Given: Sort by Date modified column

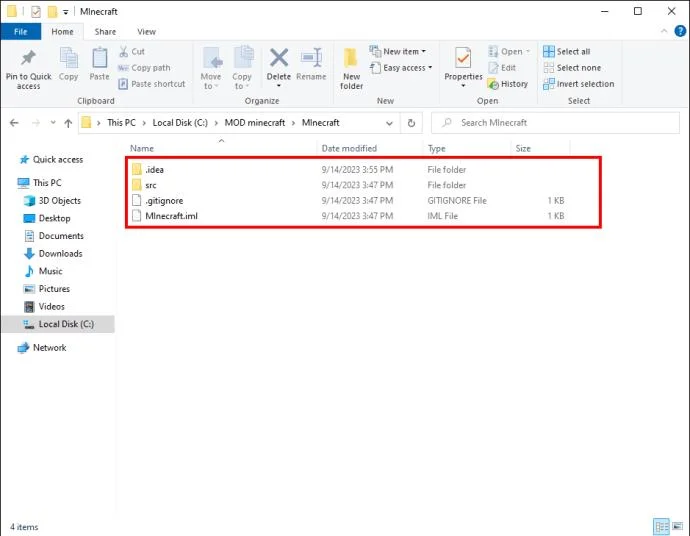Looking at the screenshot, I should (349, 148).
